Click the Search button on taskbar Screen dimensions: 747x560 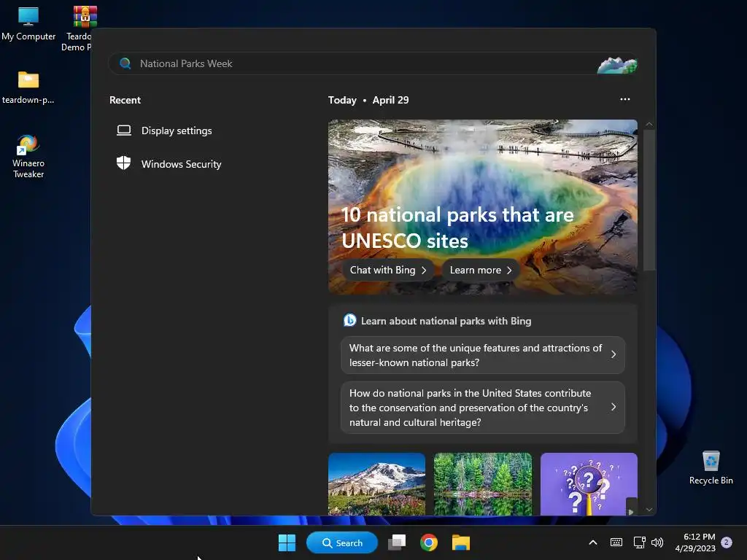(342, 542)
